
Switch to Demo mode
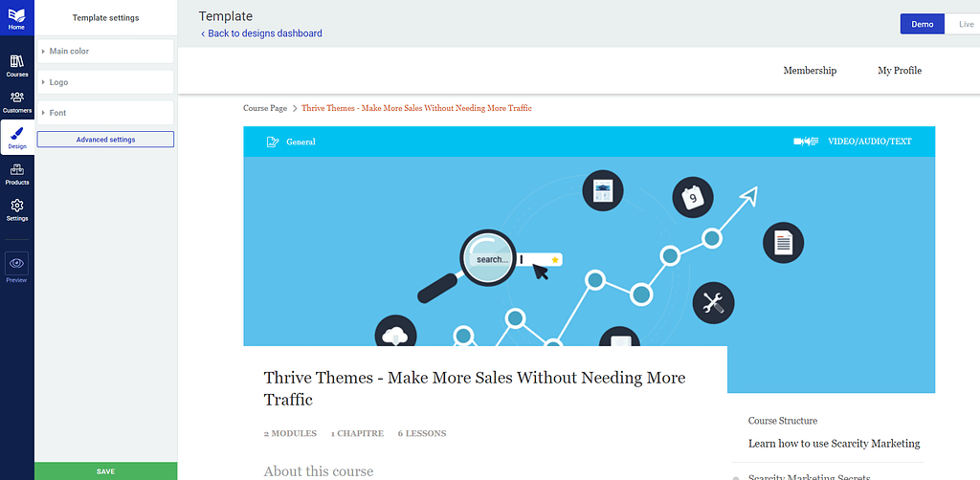[922, 24]
